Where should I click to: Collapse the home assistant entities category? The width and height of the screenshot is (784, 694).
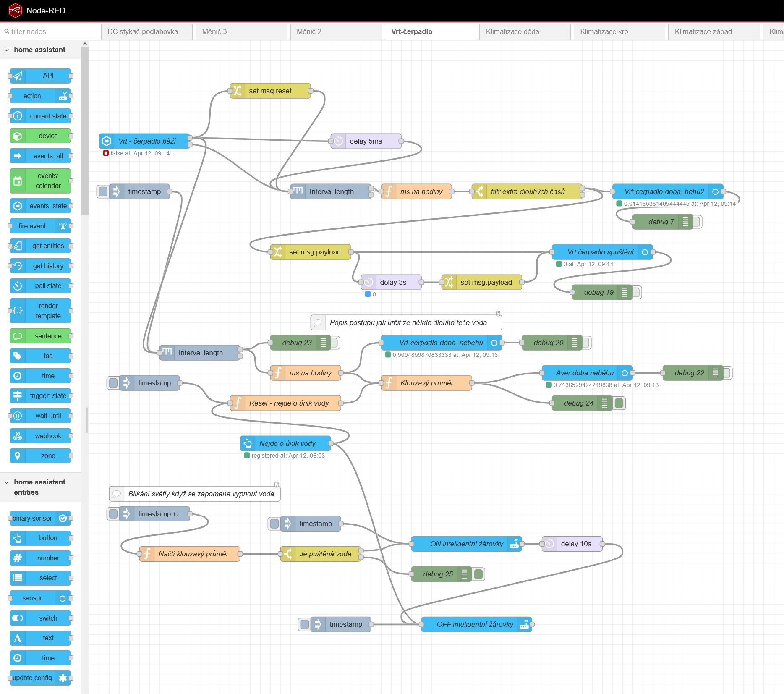point(7,482)
